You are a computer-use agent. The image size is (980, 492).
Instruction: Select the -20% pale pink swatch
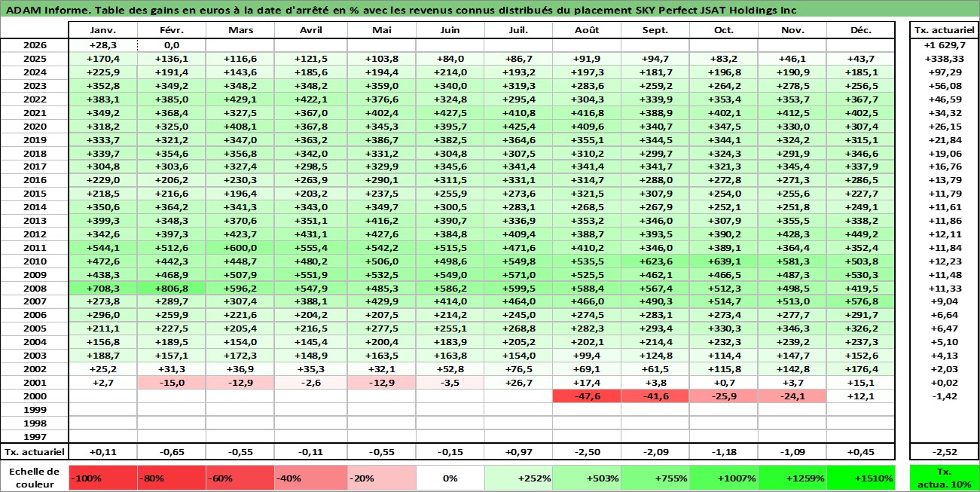[x=381, y=478]
